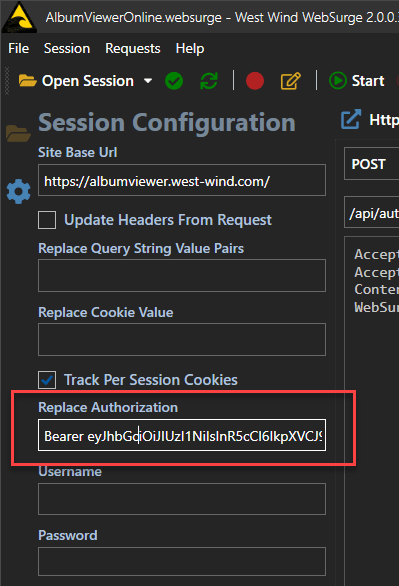Screen dimensions: 399x586
Task: Enable Update Headers From Request checkbox
Action: coord(47,220)
